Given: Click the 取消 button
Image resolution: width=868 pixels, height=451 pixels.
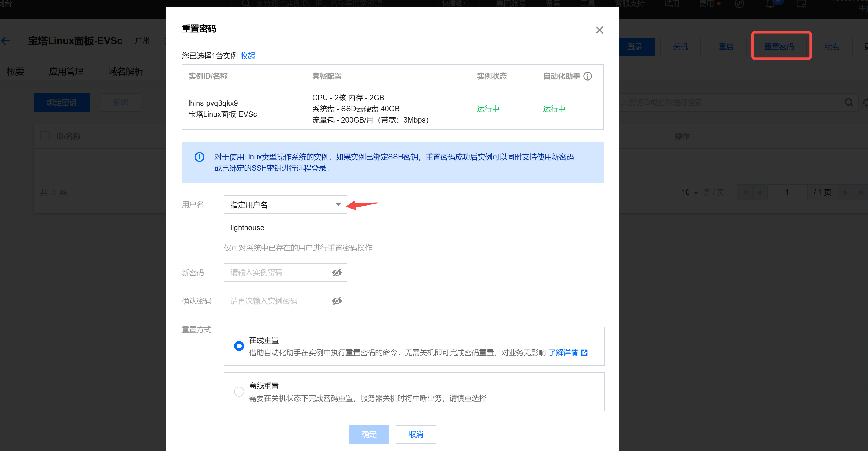Looking at the screenshot, I should pyautogui.click(x=416, y=434).
